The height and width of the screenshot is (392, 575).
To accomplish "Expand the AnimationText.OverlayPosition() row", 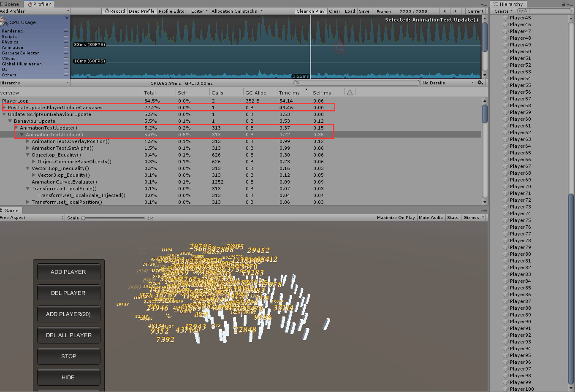I will coord(28,141).
